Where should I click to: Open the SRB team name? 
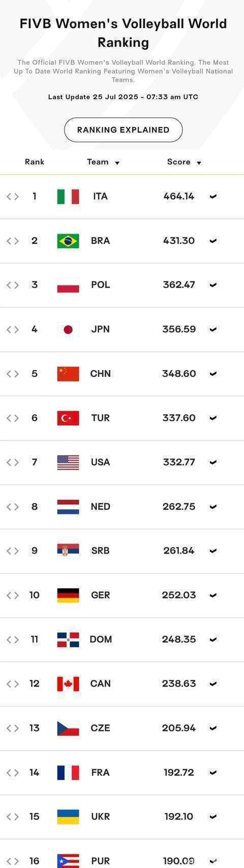pyautogui.click(x=100, y=551)
